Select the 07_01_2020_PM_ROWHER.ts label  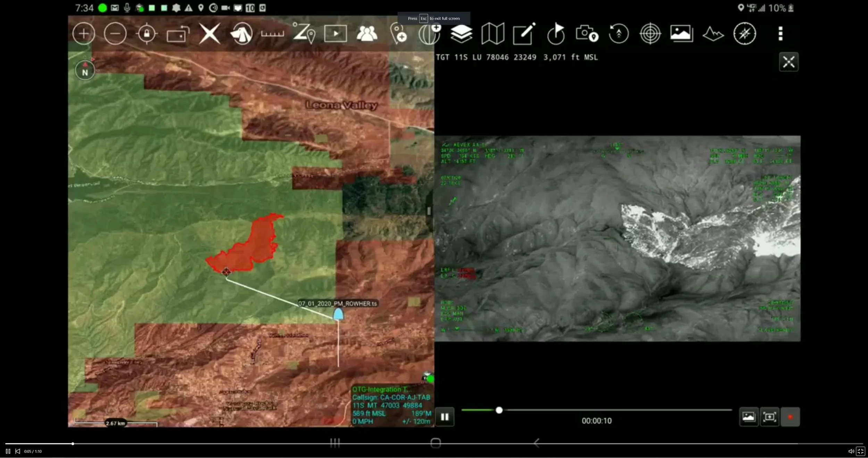[337, 303]
